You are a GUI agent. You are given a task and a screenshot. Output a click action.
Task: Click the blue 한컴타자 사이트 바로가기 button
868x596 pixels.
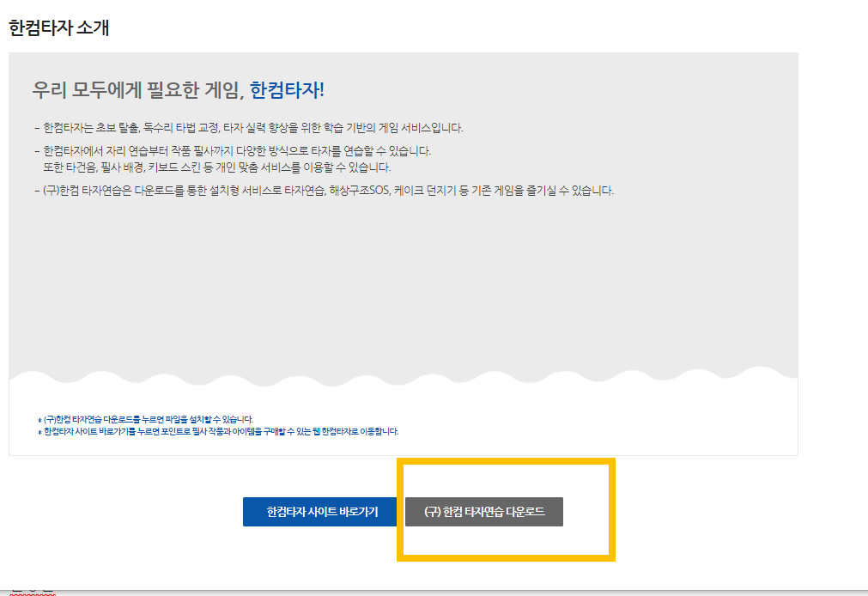[319, 511]
